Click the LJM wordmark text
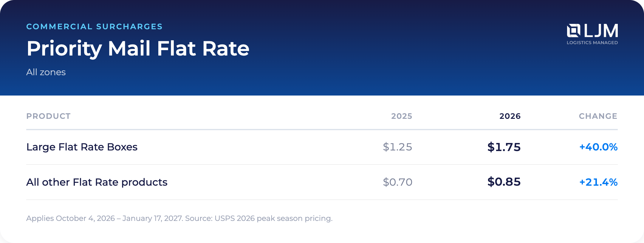This screenshot has width=644, height=243. click(601, 31)
